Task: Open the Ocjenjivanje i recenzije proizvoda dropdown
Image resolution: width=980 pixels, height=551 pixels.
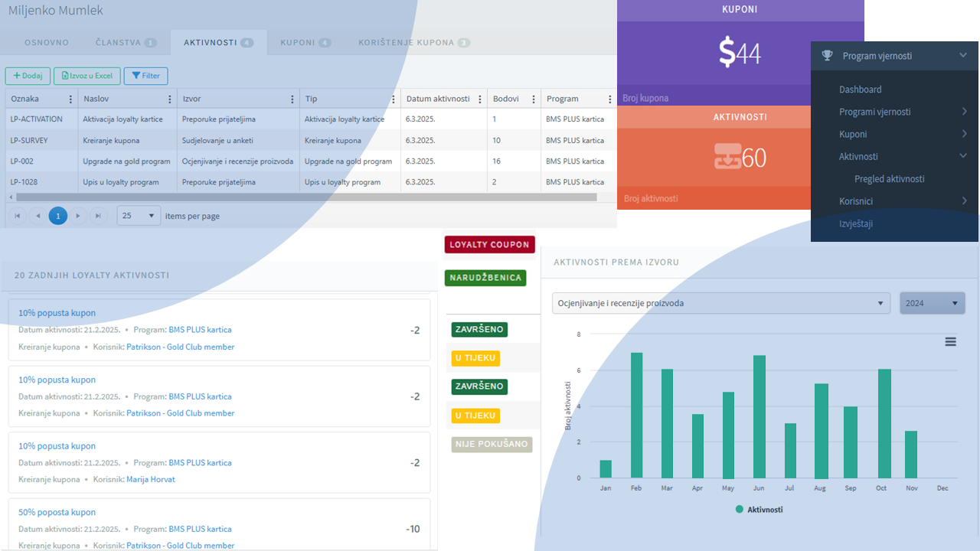Action: click(720, 303)
